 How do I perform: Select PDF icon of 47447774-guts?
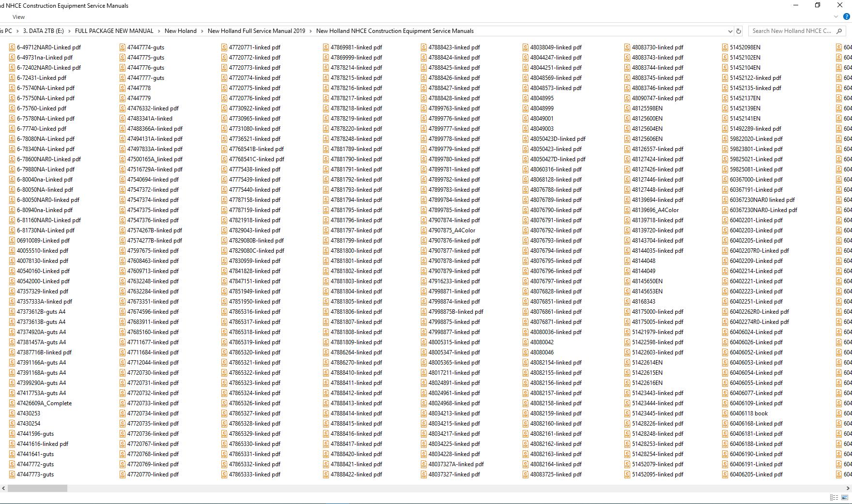(123, 47)
